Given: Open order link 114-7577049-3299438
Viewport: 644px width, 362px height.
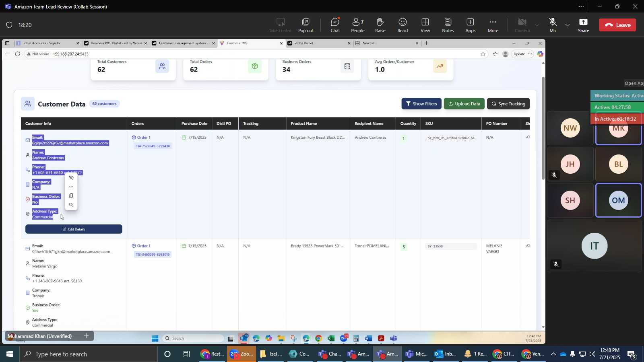Looking at the screenshot, I should click(153, 146).
